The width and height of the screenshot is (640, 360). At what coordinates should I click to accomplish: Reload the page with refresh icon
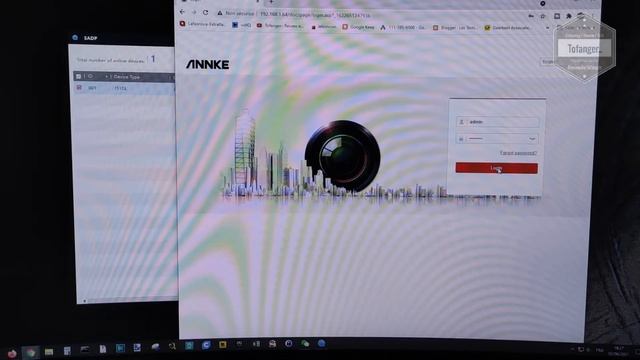[x=206, y=13]
